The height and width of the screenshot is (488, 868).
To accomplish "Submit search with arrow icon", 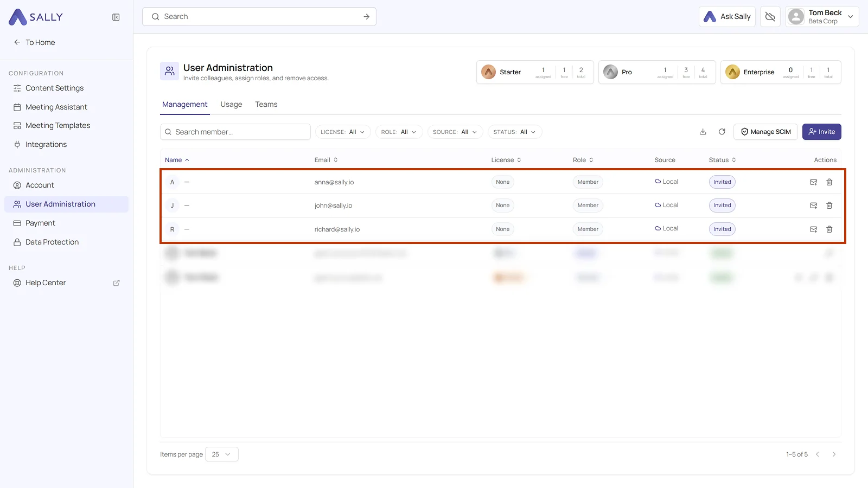I will [x=367, y=17].
